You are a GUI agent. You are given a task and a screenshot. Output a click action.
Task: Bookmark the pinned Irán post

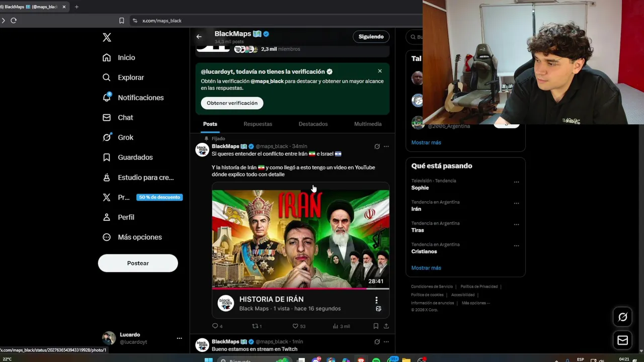[376, 326]
